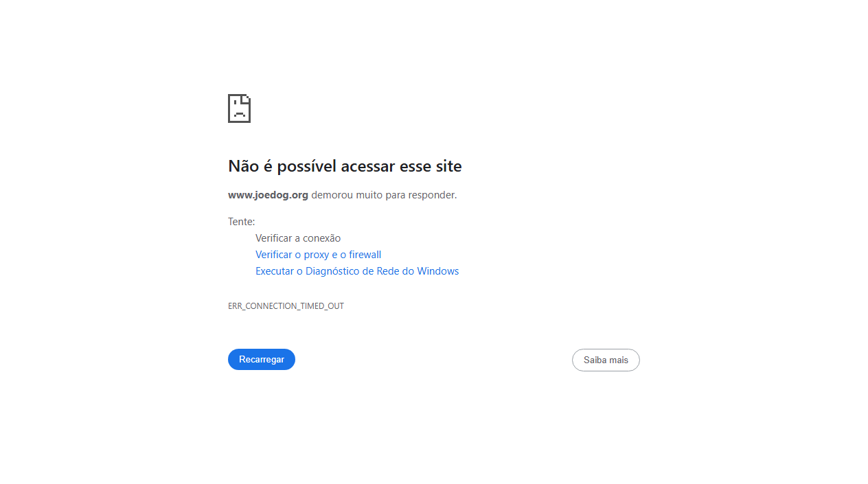Click the outlined Saiba mais button label

[x=606, y=360]
